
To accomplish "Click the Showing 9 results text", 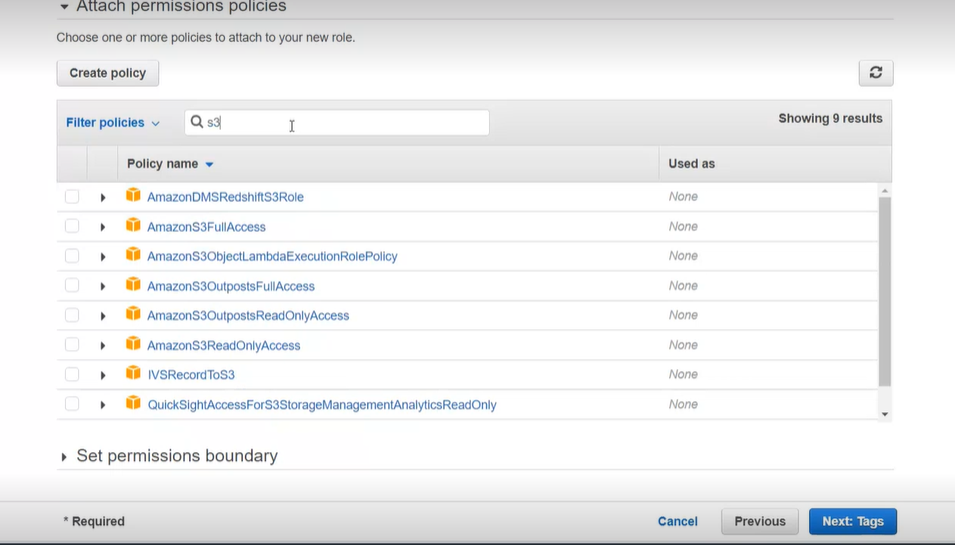I will [x=830, y=119].
